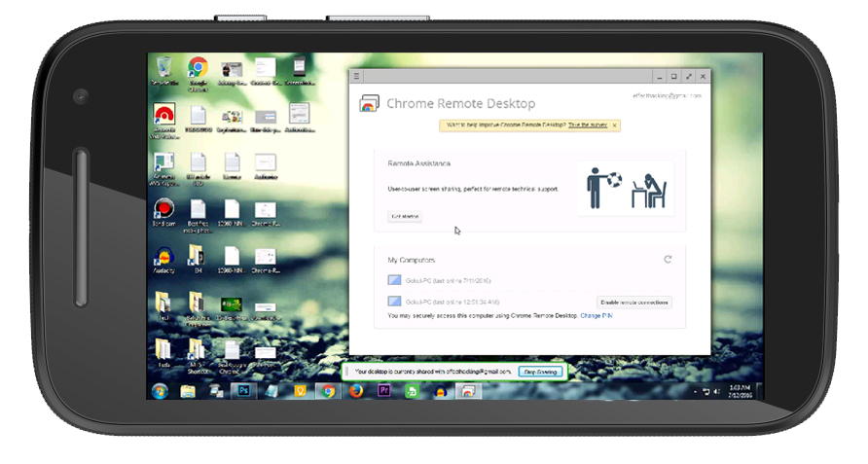Viewport: 868px width, 464px height.
Task: Open the Chrome-R... file in the Bandicam row
Action: tap(266, 214)
